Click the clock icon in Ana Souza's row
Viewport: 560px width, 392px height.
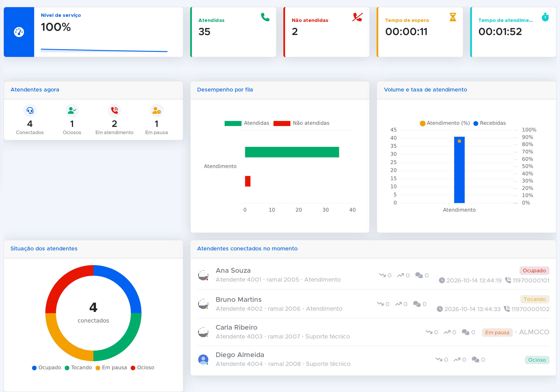point(442,280)
